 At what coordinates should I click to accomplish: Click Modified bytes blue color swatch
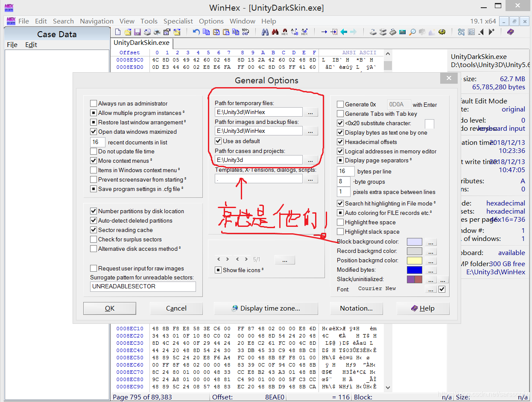point(415,270)
